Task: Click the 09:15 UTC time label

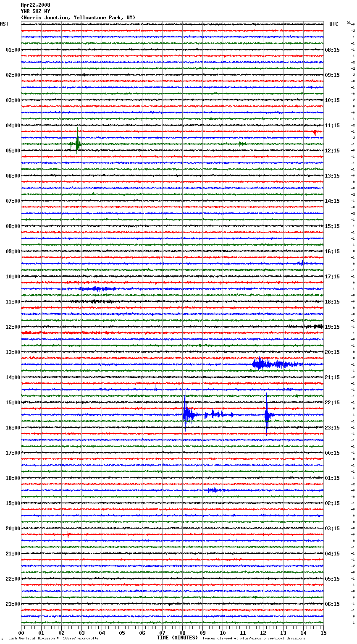Action: (332, 75)
